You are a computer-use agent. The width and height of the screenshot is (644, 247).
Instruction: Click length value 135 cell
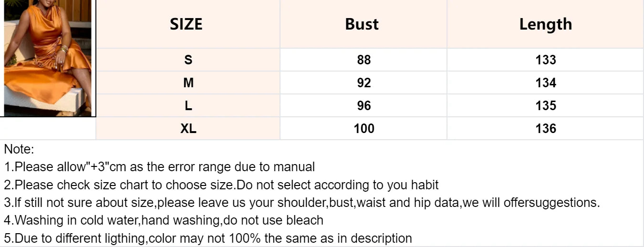546,105
